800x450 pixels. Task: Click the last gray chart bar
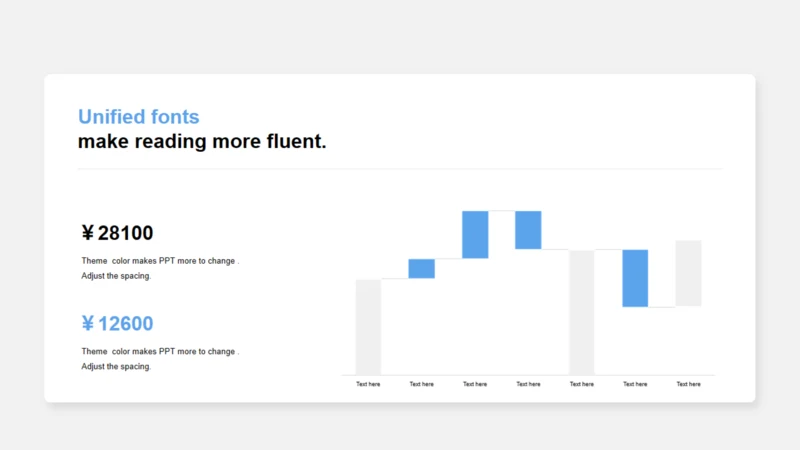point(688,273)
